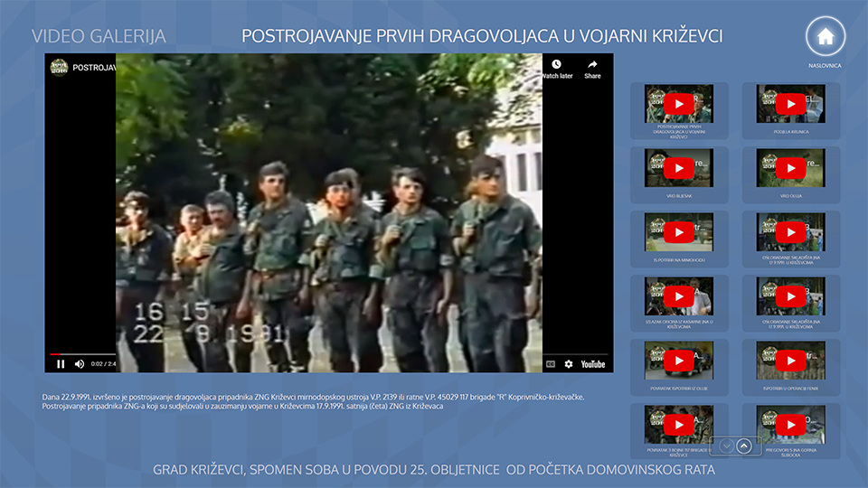Seek on the video progress bar
Viewport: 868px width, 488px height.
(271, 354)
